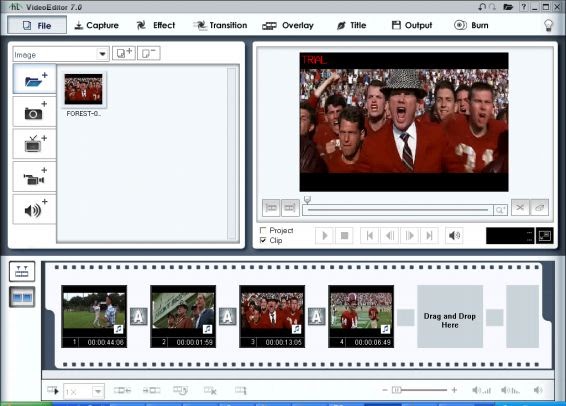Viewport: 566px width, 406px height.
Task: Click the music note icon on clip 4
Action: [x=386, y=329]
